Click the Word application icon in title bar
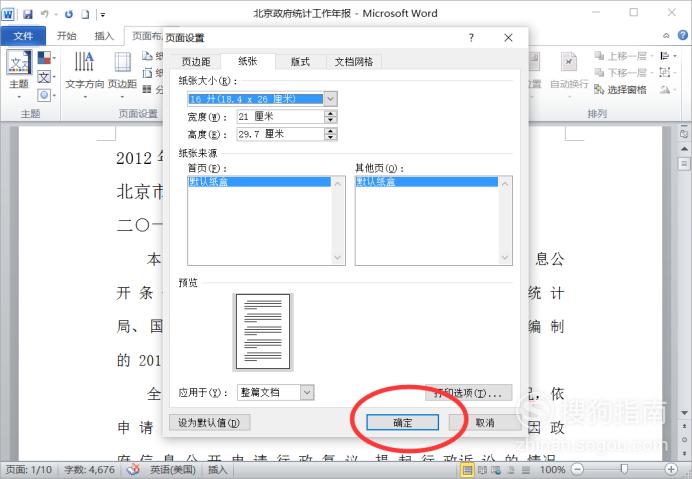692x479 pixels. point(8,14)
